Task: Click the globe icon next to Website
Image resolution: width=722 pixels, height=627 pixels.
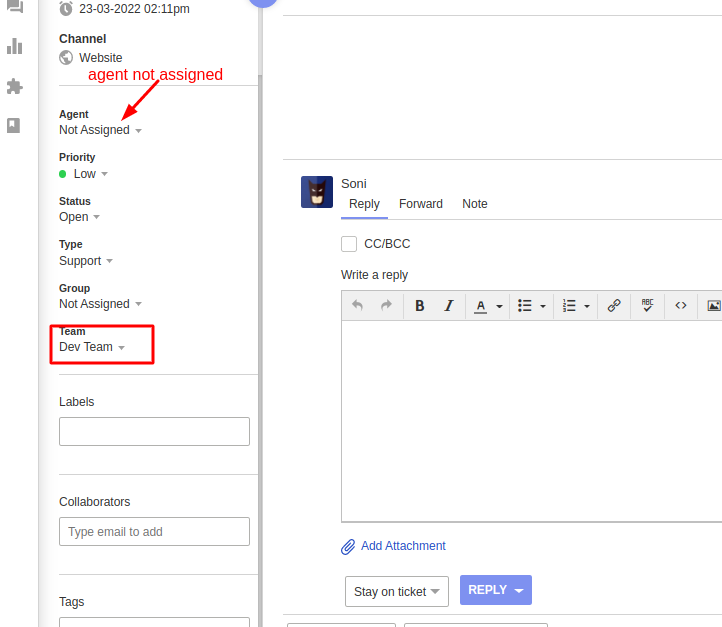Action: coord(66,58)
